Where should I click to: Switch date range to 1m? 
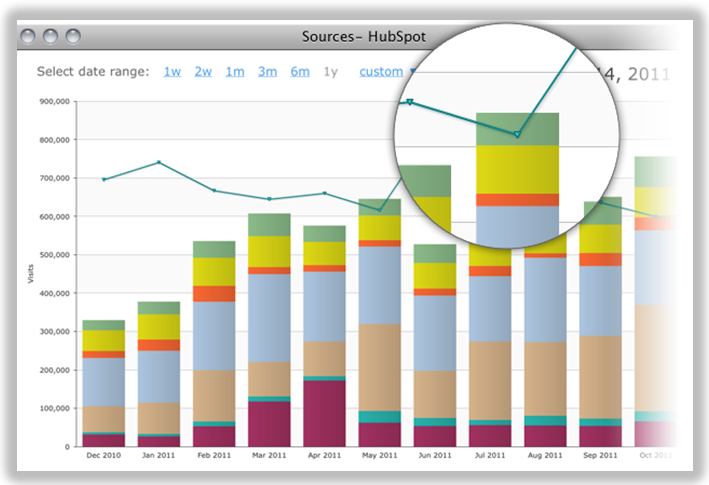click(234, 71)
